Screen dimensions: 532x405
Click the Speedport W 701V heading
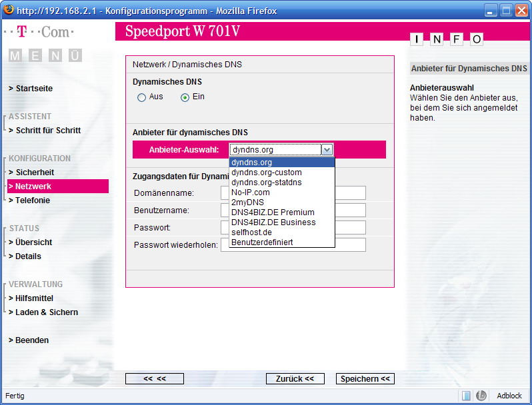click(x=183, y=31)
